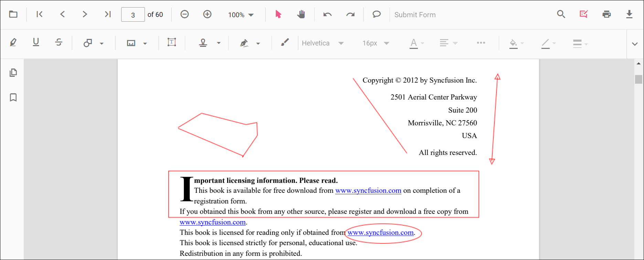Image resolution: width=644 pixels, height=260 pixels.
Task: Open search with the magnifier icon
Action: 561,14
